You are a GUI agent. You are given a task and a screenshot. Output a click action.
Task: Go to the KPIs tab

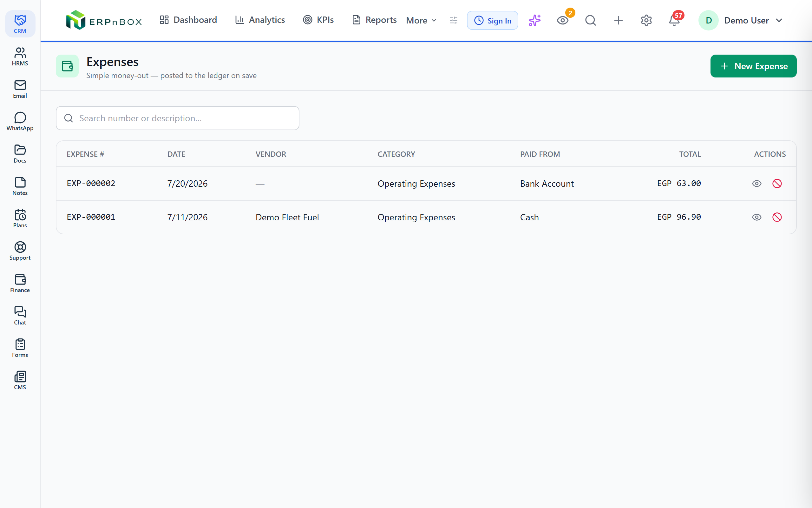[318, 20]
